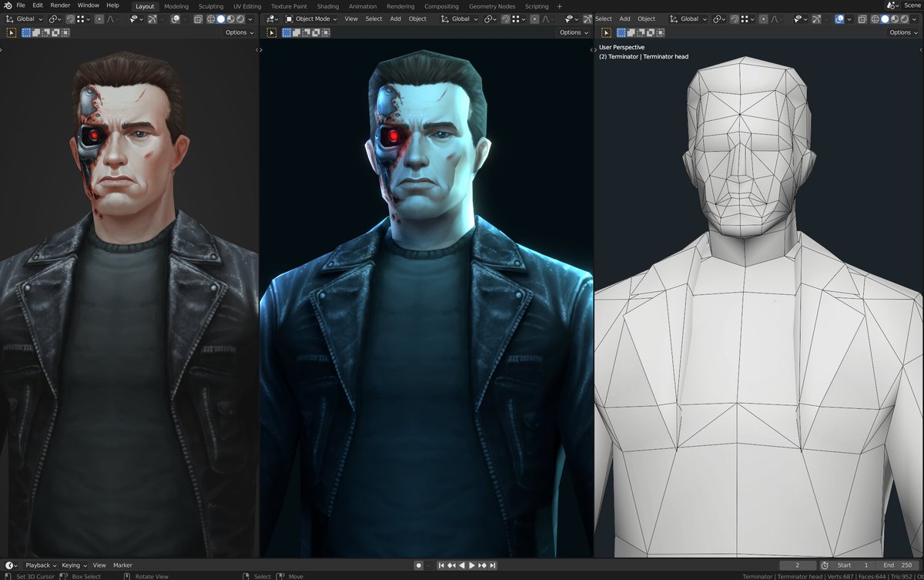Toggle proportional editing in right viewport
The height and width of the screenshot is (580, 924).
coord(763,19)
